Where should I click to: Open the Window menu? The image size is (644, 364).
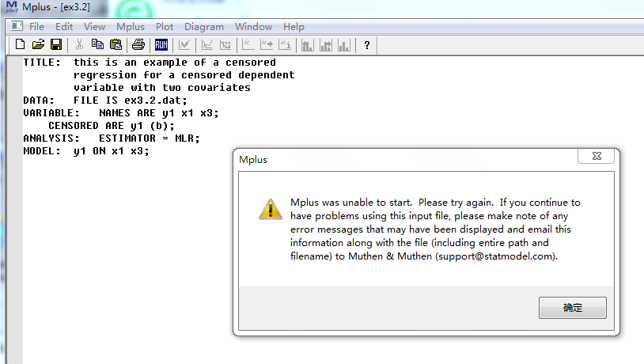pyautogui.click(x=253, y=27)
